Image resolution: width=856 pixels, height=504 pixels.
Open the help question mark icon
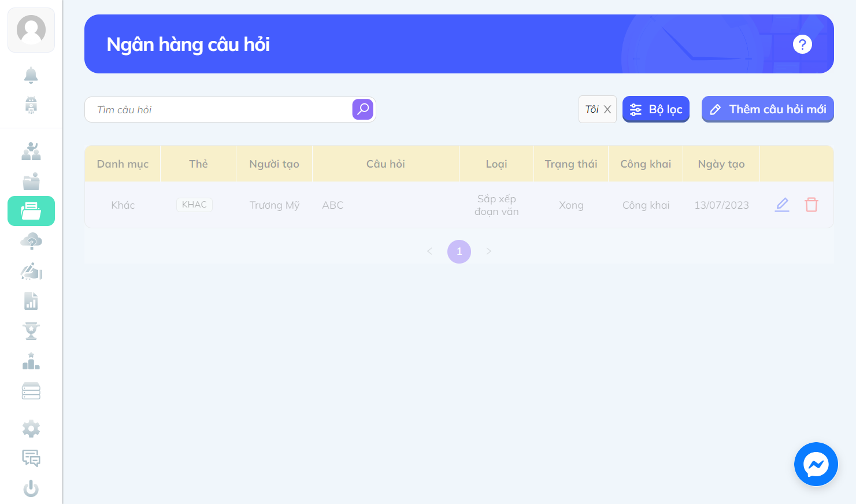click(x=802, y=44)
